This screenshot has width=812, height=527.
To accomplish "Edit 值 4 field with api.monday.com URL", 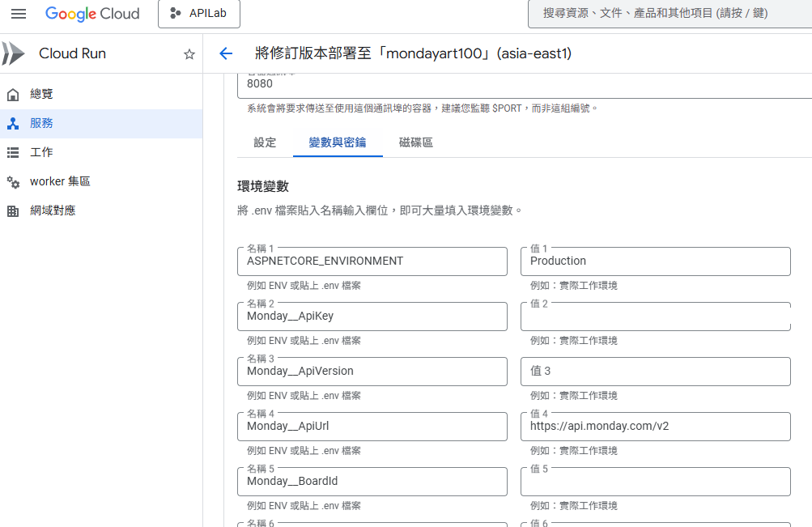I will pyautogui.click(x=655, y=426).
